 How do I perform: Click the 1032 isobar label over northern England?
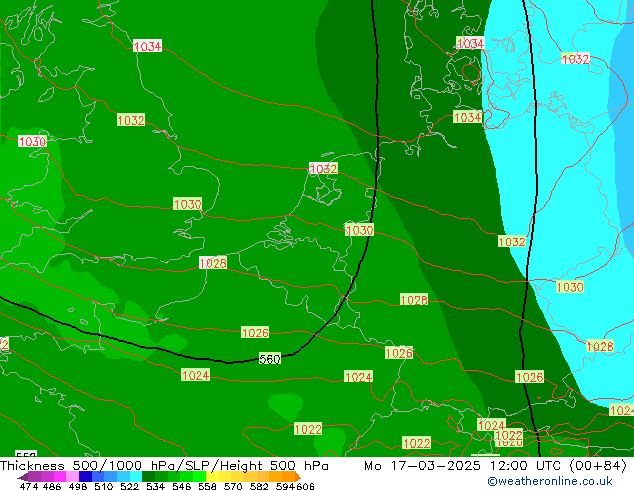131,120
